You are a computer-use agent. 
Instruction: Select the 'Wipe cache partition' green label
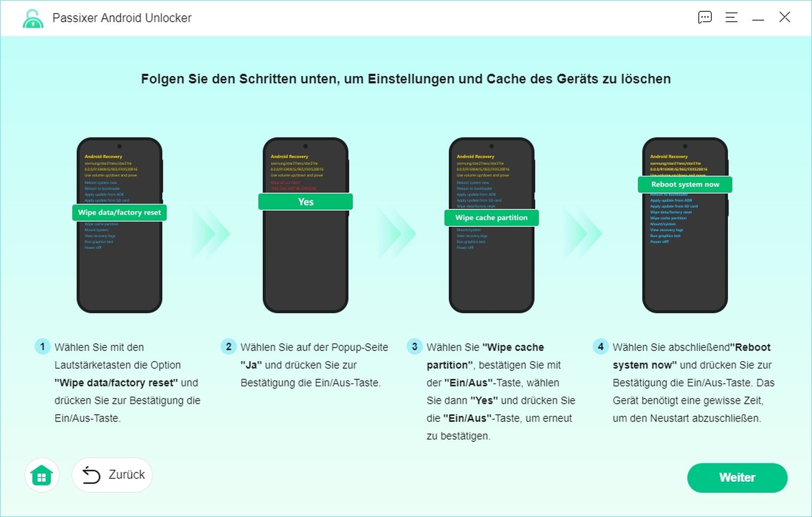(491, 218)
